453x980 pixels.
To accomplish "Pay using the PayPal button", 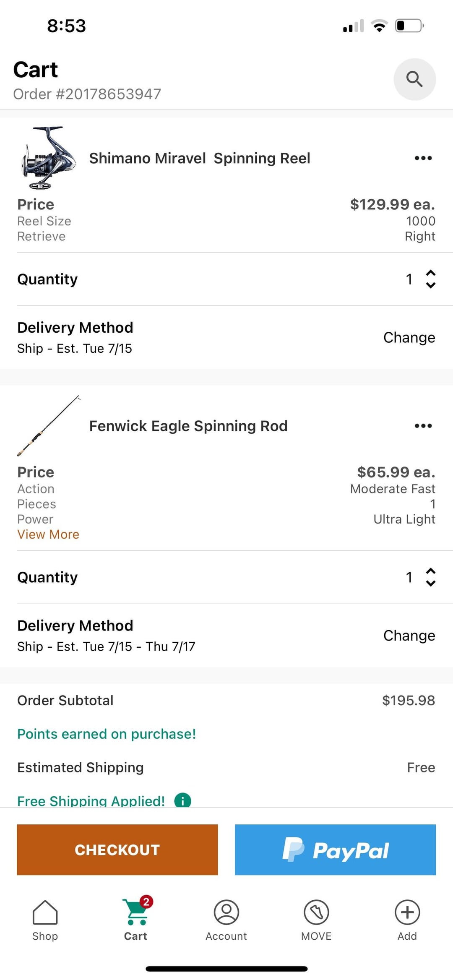I will point(335,850).
